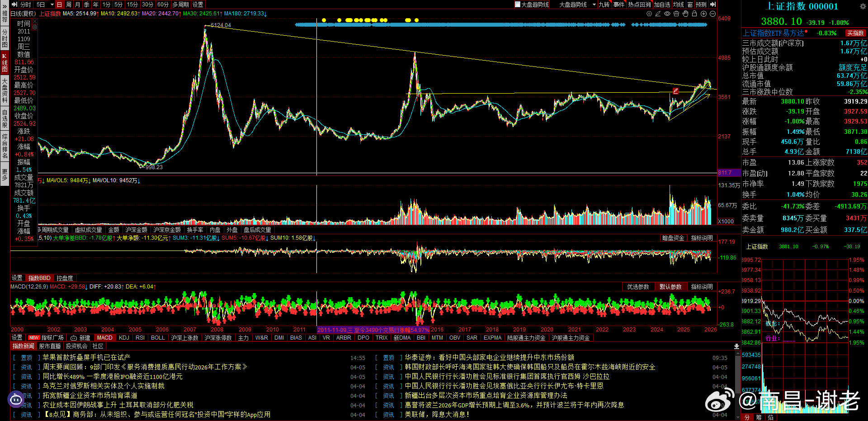Open the 虚拟成交量 volume sub-tab
Screen dimensions: 868x421
[x=88, y=230]
